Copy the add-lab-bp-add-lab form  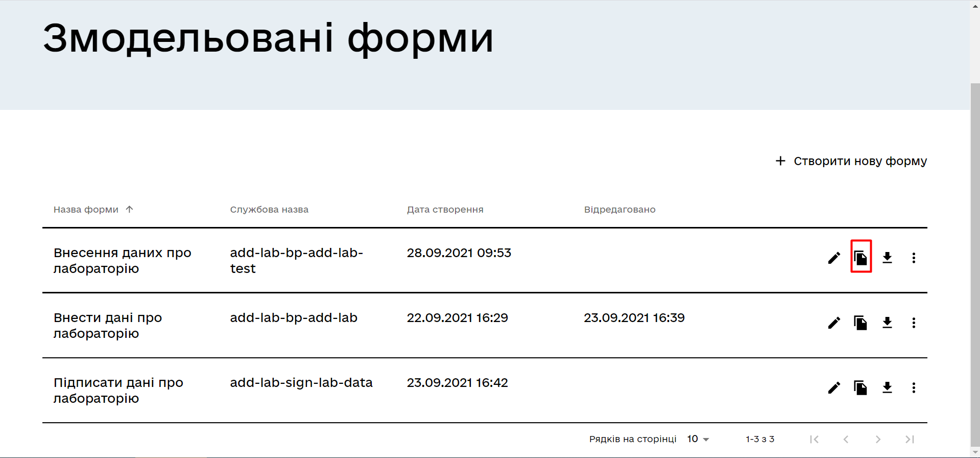click(861, 323)
